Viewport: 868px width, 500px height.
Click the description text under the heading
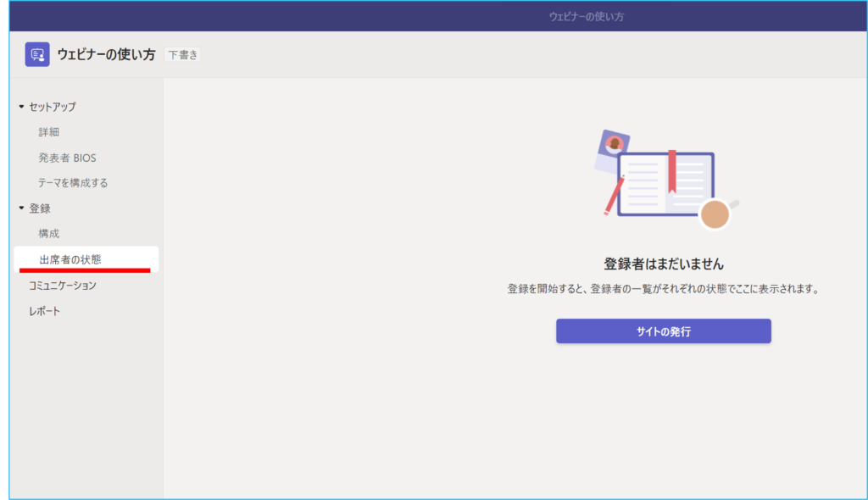tap(664, 289)
